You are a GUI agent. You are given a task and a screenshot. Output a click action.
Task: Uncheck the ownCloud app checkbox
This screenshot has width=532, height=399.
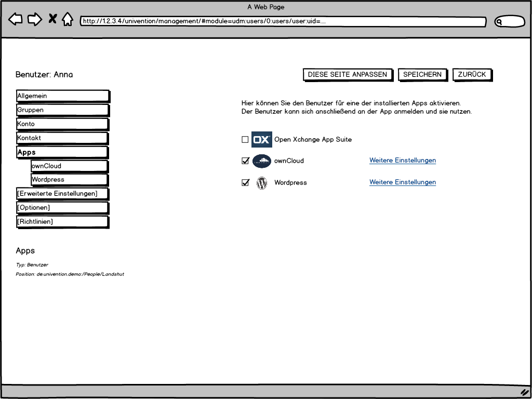coord(245,161)
